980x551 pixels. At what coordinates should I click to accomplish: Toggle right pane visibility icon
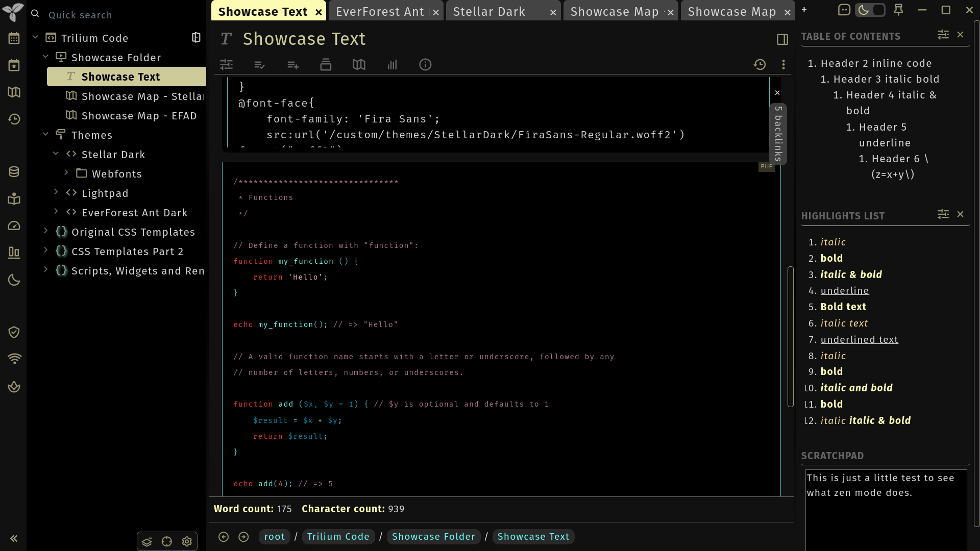pos(782,39)
